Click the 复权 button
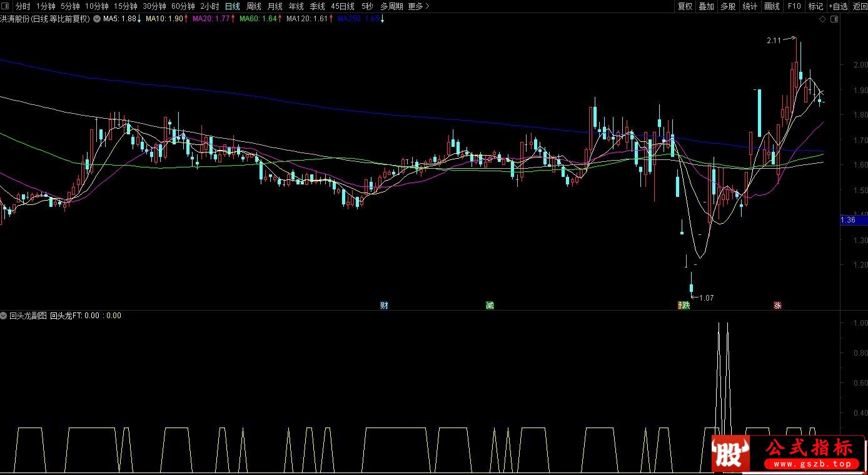Screen dimensions: 868x475 [685, 6]
